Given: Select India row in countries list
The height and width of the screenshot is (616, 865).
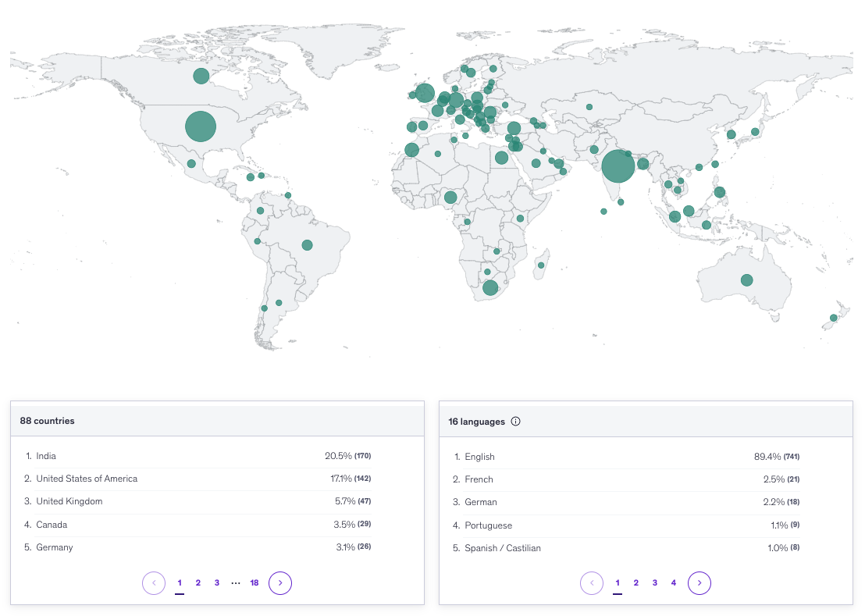Looking at the screenshot, I should click(x=198, y=456).
